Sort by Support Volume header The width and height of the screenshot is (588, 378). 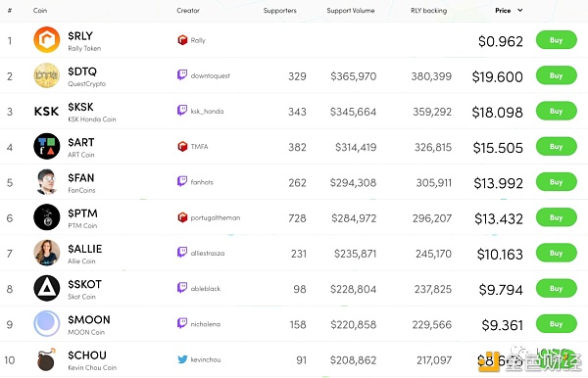[x=351, y=11]
